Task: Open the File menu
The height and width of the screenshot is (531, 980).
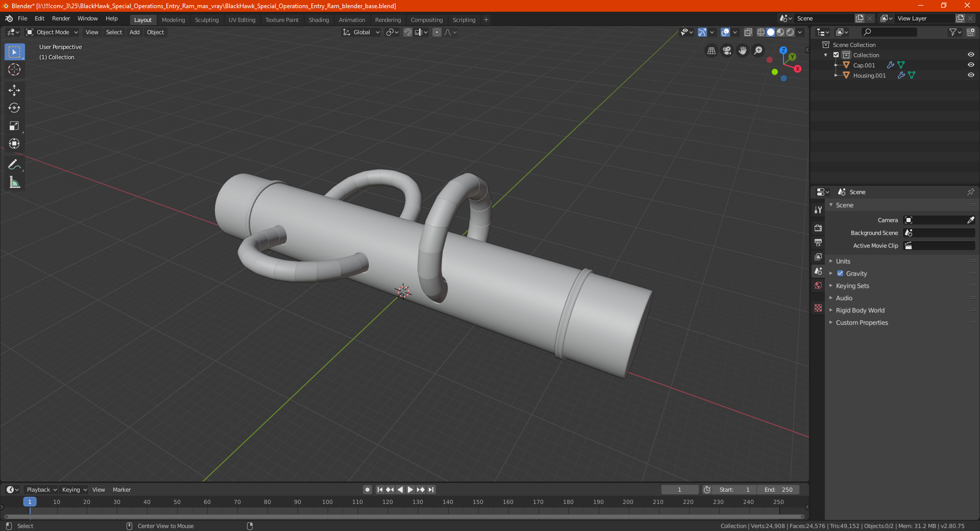Action: tap(22, 18)
